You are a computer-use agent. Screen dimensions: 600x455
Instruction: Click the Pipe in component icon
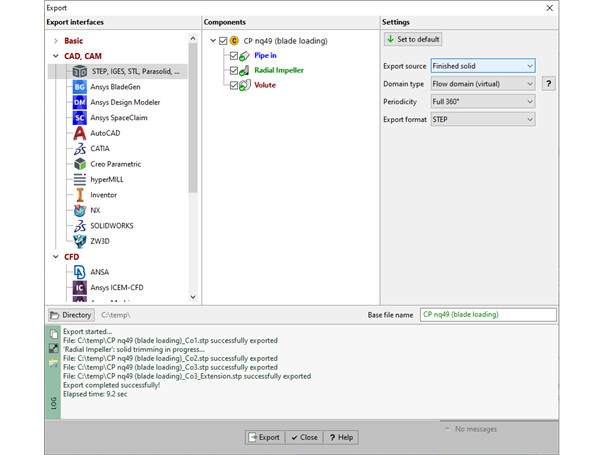[245, 56]
